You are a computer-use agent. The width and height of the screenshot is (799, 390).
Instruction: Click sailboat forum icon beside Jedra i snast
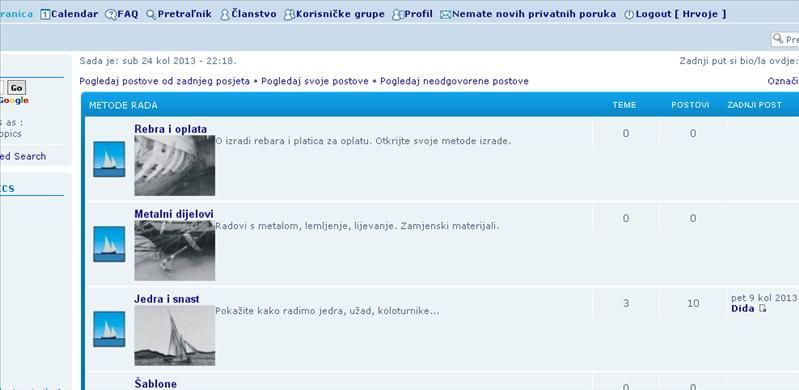[x=109, y=329]
